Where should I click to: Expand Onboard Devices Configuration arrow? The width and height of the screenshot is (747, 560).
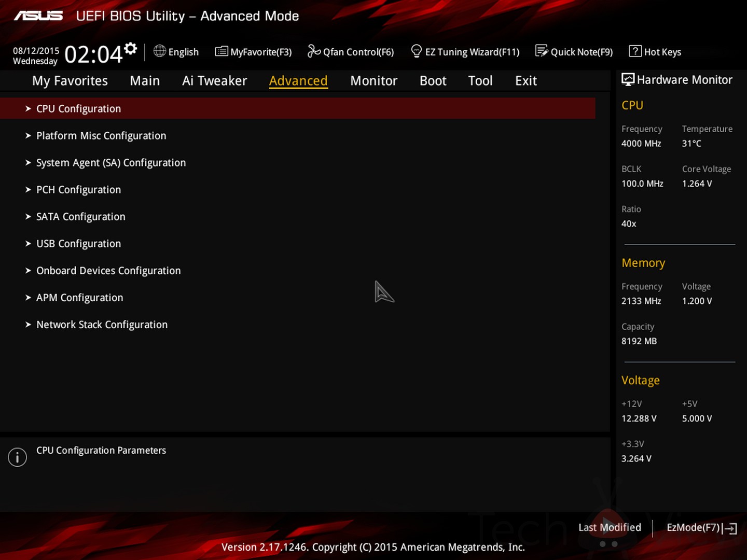[x=28, y=270]
